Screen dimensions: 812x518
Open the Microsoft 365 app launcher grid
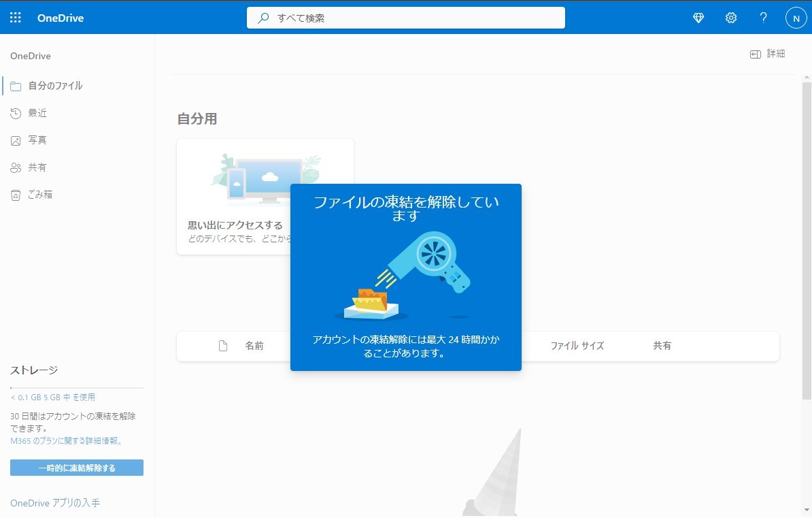tap(15, 17)
